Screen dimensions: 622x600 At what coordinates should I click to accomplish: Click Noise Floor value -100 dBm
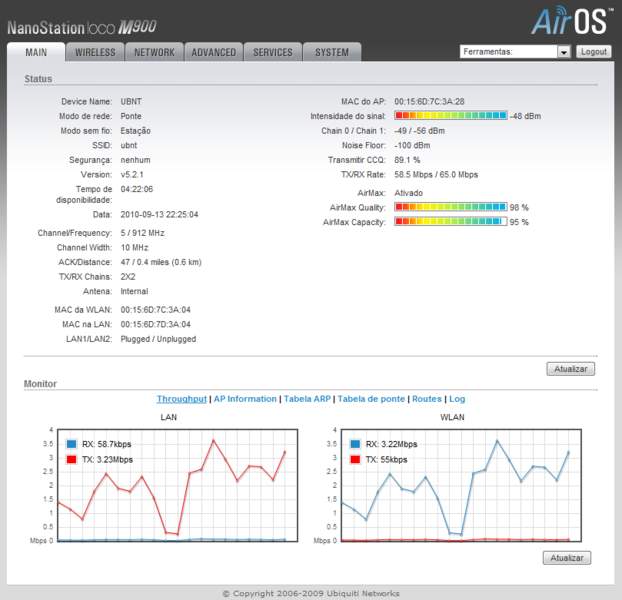tap(412, 146)
